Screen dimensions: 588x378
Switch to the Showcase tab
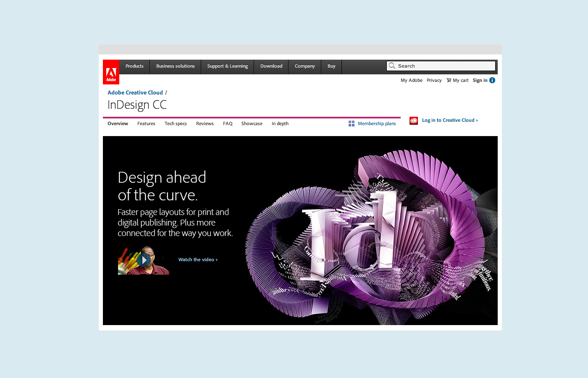(x=252, y=123)
